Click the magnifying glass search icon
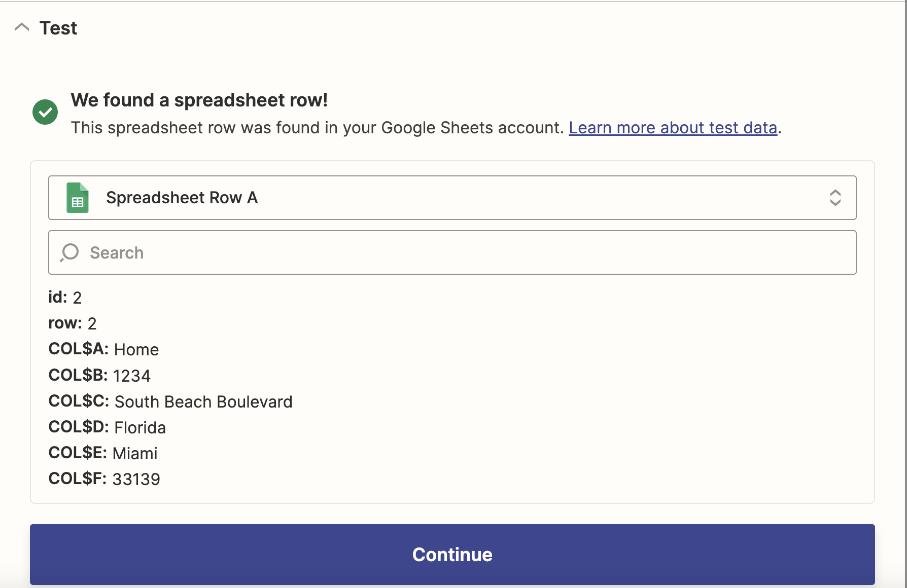Image resolution: width=907 pixels, height=588 pixels. 69,252
